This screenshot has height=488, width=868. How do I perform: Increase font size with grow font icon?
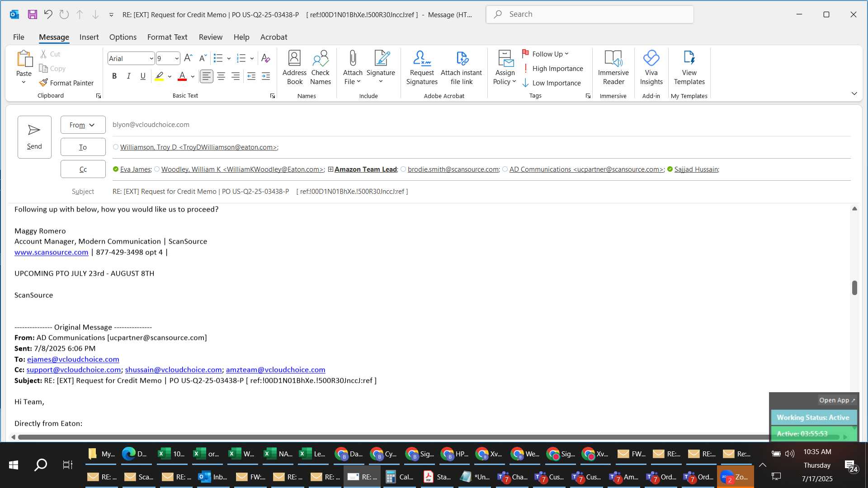click(x=188, y=58)
